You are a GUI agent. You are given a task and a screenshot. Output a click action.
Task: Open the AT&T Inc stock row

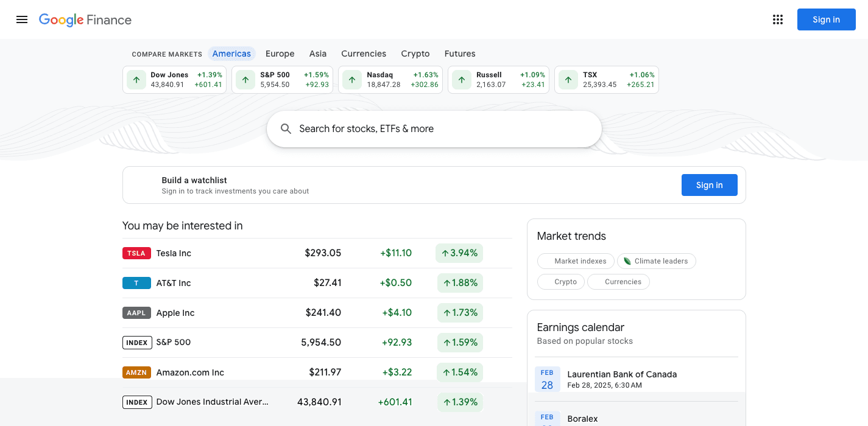[x=317, y=283]
